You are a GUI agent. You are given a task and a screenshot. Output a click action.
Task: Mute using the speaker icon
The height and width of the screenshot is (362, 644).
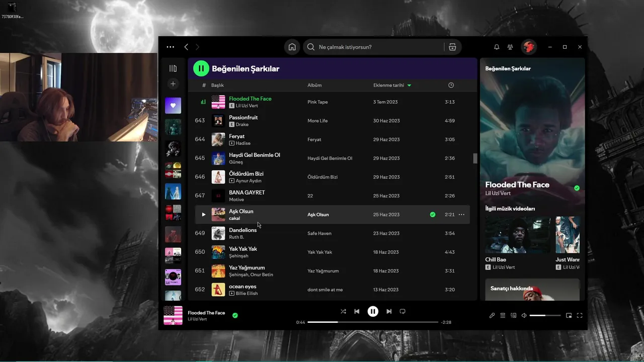pyautogui.click(x=524, y=315)
